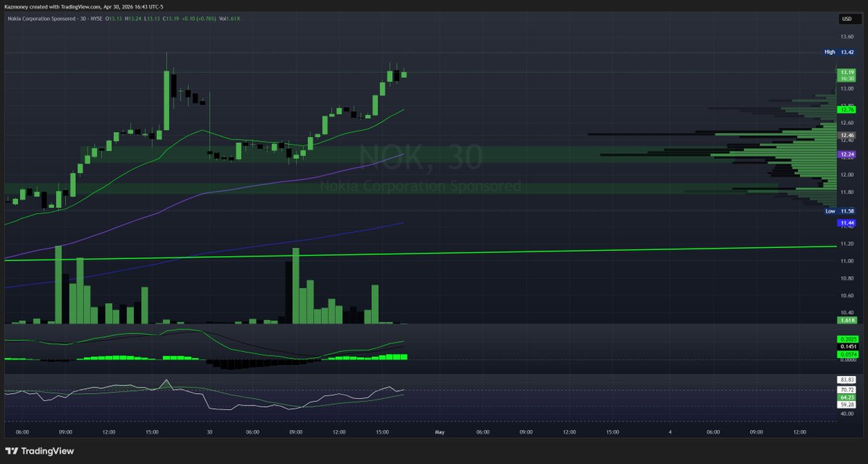Click the C13.19 close value in header
This screenshot has height=464, width=868.
coord(172,18)
